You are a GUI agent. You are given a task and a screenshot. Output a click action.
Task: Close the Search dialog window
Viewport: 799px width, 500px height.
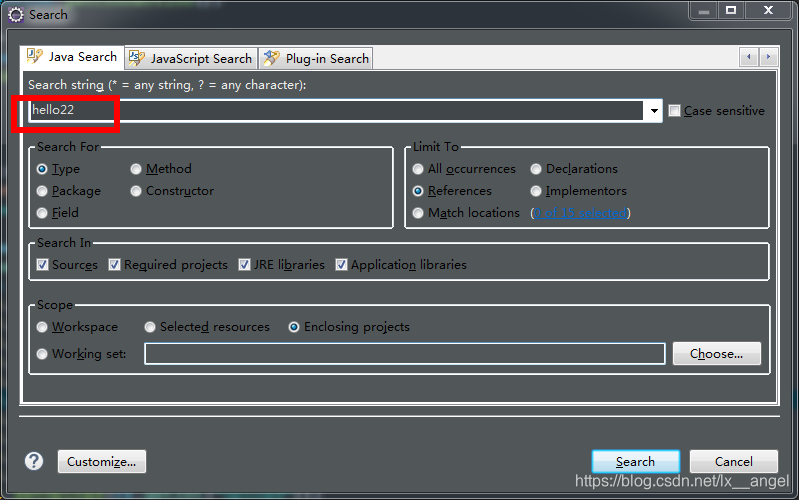click(768, 11)
